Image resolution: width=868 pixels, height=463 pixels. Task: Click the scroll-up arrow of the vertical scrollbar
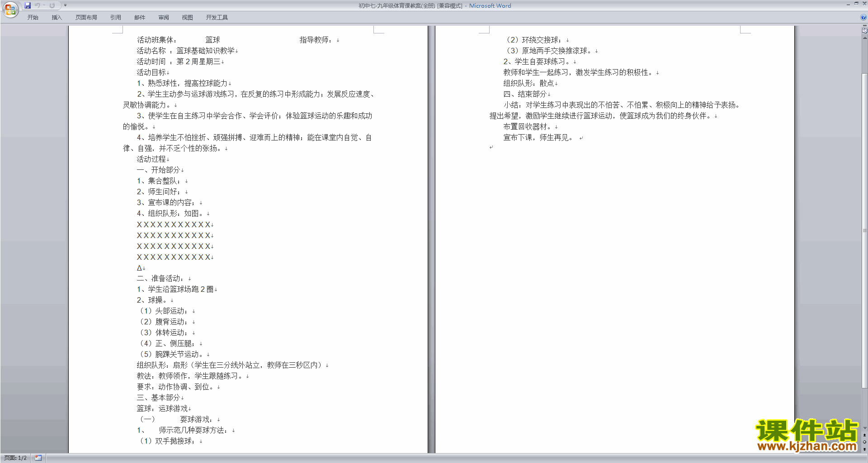864,37
